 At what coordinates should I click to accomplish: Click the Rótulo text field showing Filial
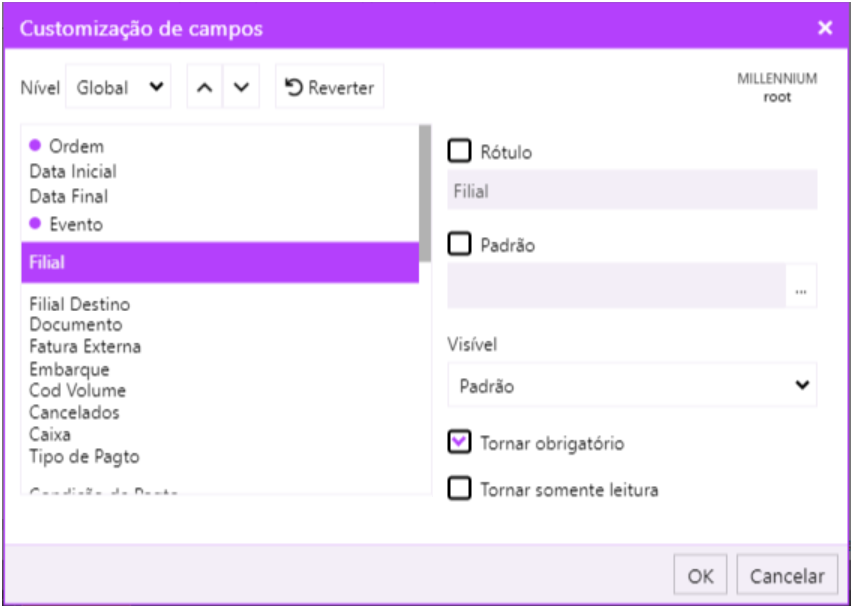click(x=631, y=190)
